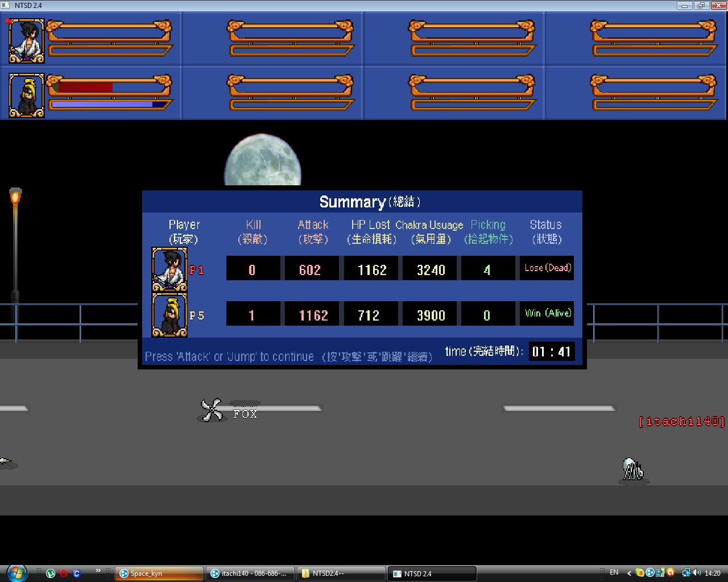Close the NTSD 2.4 window

[718, 5]
